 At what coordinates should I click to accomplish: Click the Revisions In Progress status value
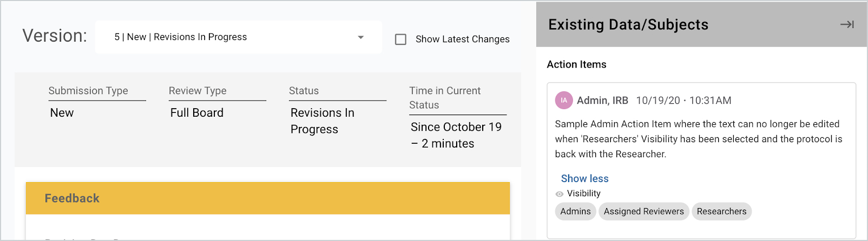(x=322, y=121)
